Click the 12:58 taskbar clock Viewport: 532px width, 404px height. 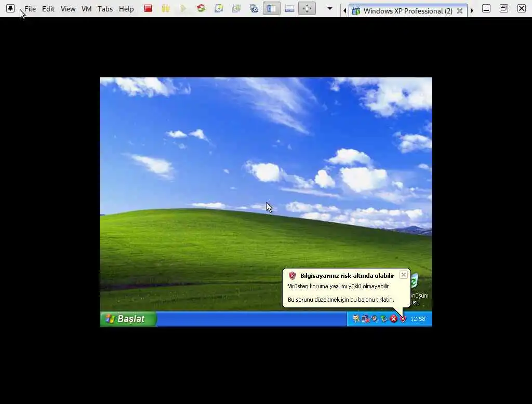point(418,319)
